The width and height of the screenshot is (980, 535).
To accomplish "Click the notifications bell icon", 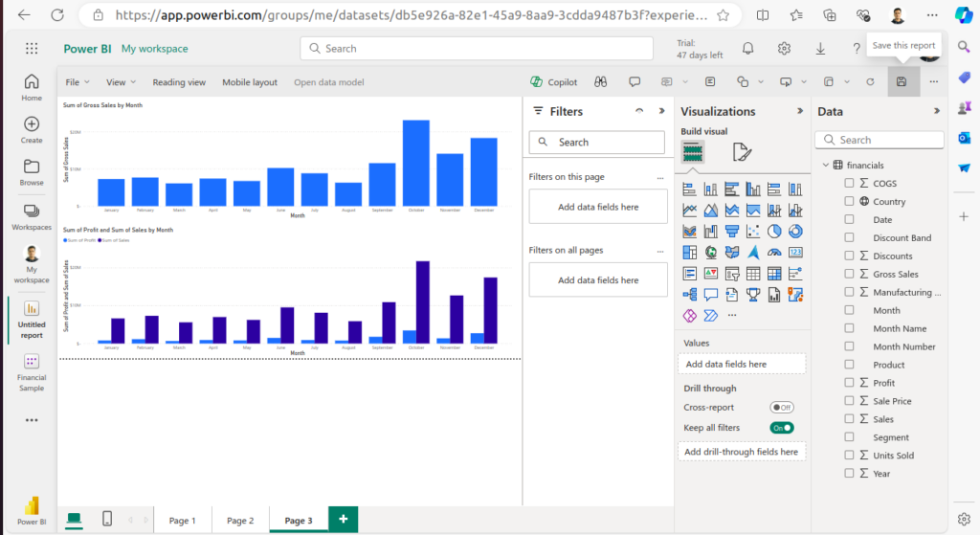I will click(x=748, y=49).
